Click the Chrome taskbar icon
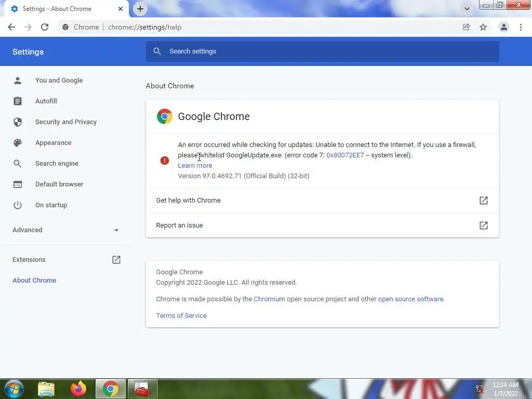This screenshot has width=532, height=399. (111, 389)
